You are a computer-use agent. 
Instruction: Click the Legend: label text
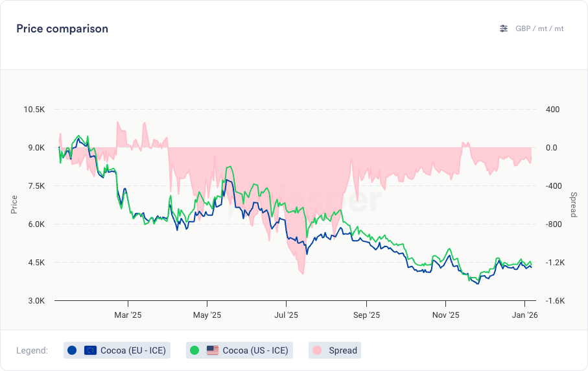pyautogui.click(x=32, y=350)
